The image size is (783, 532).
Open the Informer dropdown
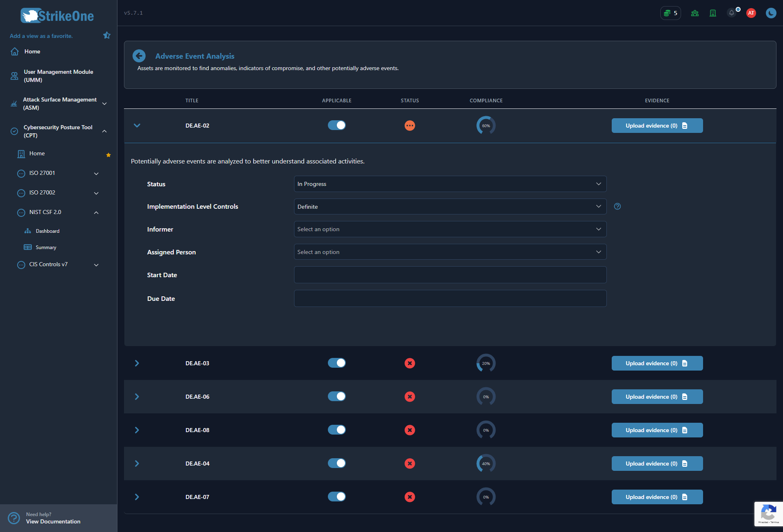[450, 229]
